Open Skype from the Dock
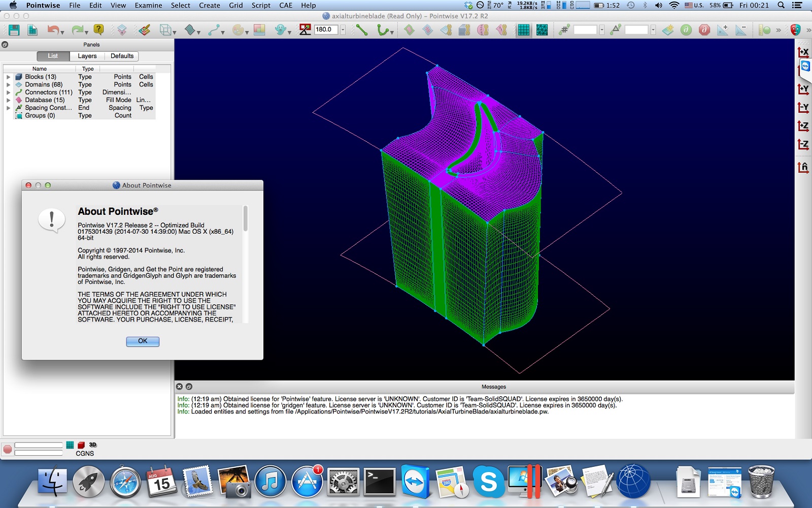The width and height of the screenshot is (812, 508). pyautogui.click(x=488, y=481)
